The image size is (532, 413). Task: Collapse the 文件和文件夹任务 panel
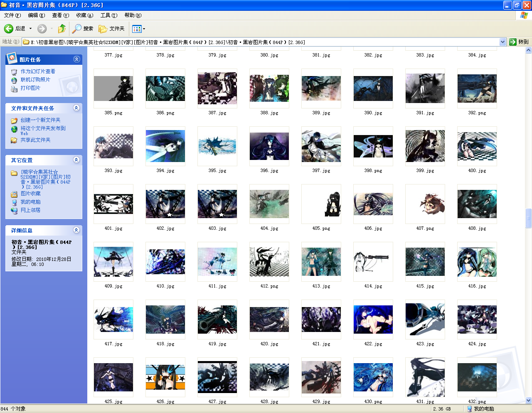(76, 108)
